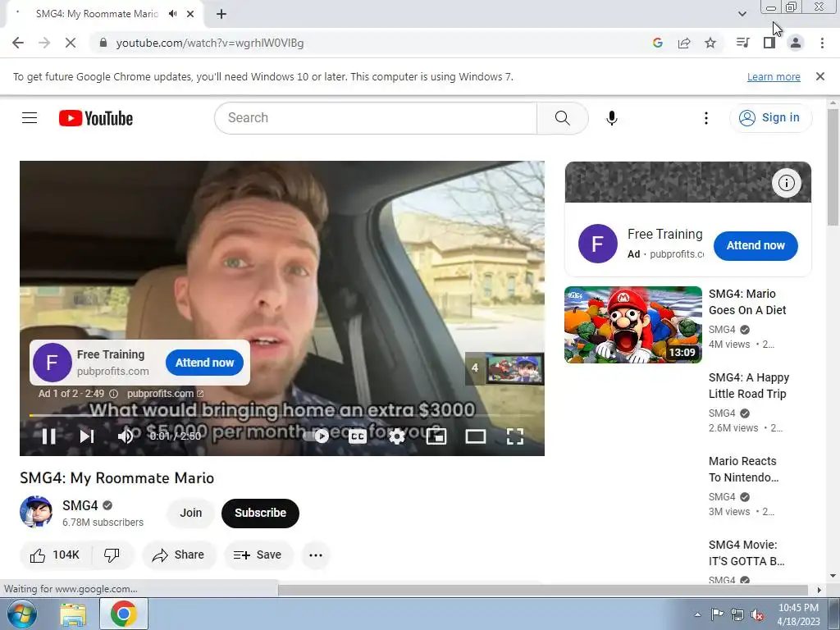Open the sidebar ad info icon
The height and width of the screenshot is (630, 840).
pos(787,183)
